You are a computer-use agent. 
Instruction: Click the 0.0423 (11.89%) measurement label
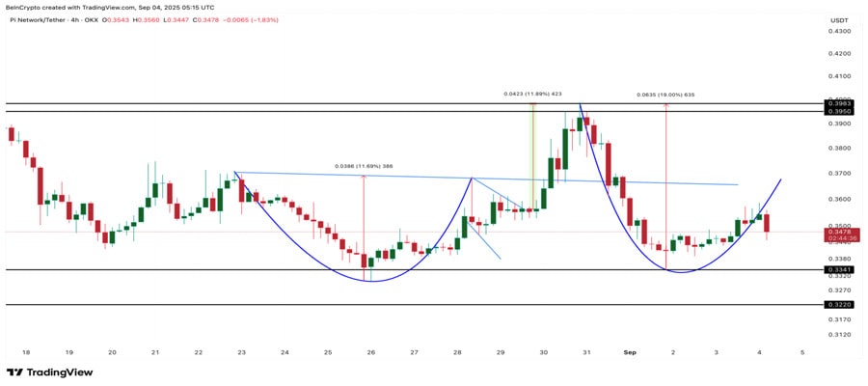click(532, 94)
